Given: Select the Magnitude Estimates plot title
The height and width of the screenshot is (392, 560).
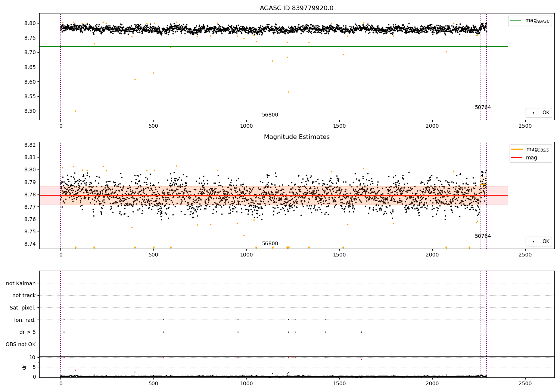Looking at the screenshot, I should [296, 137].
